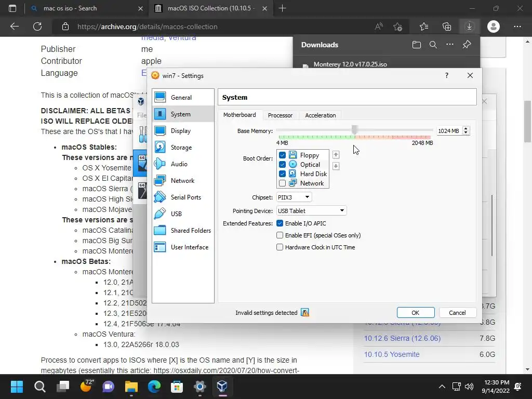Uncheck Optical in the boot order
The width and height of the screenshot is (532, 399).
pyautogui.click(x=282, y=165)
